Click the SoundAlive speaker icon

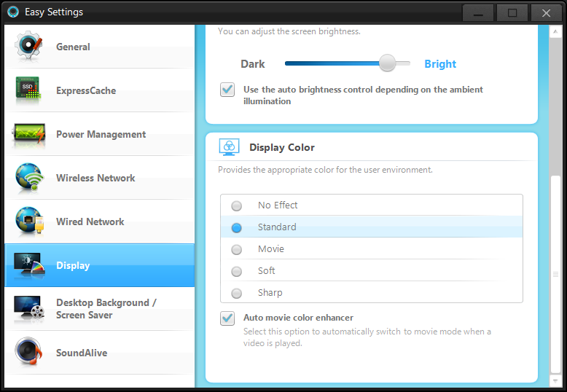click(x=29, y=353)
